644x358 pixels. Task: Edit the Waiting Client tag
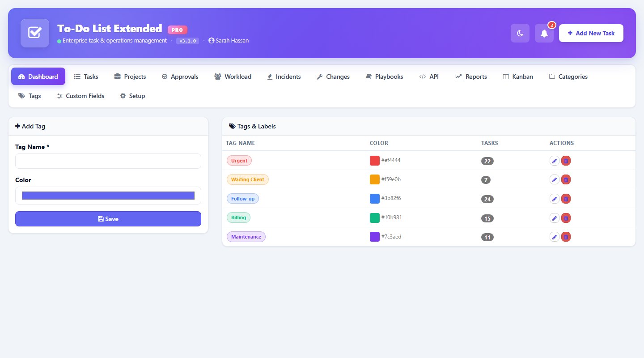[555, 179]
